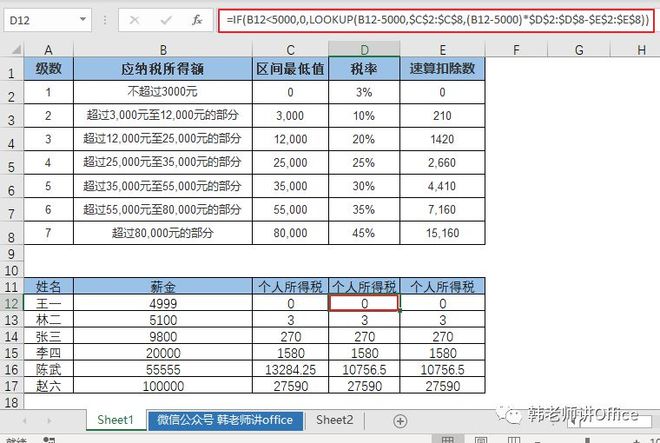Add a new sheet with the plus button
The height and width of the screenshot is (443, 660).
coord(400,421)
